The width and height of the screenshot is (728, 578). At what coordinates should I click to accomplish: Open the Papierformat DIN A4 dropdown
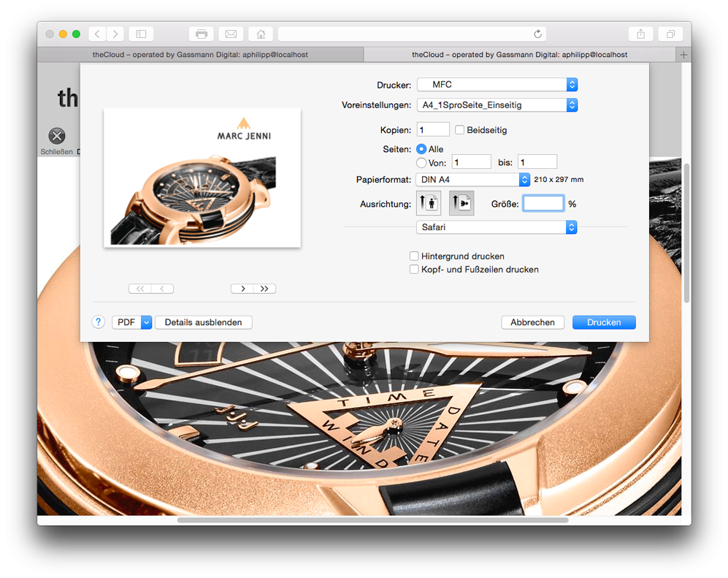click(472, 179)
